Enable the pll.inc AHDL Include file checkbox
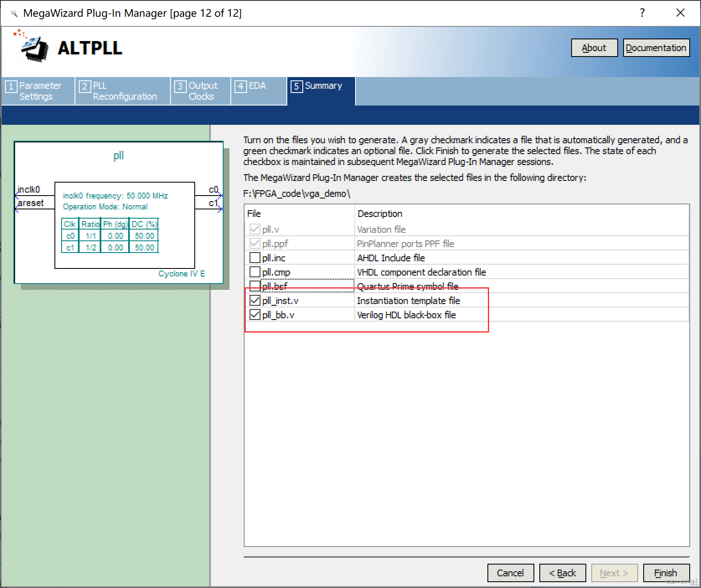The width and height of the screenshot is (701, 588). [x=255, y=258]
